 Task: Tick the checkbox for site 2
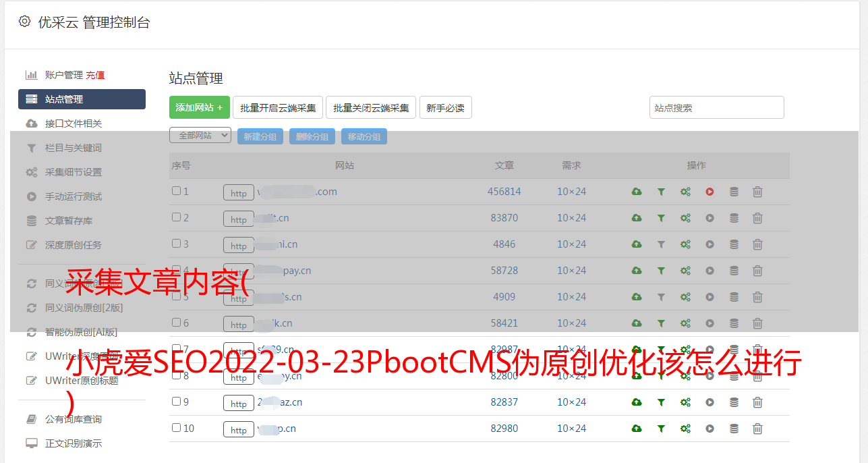[176, 217]
